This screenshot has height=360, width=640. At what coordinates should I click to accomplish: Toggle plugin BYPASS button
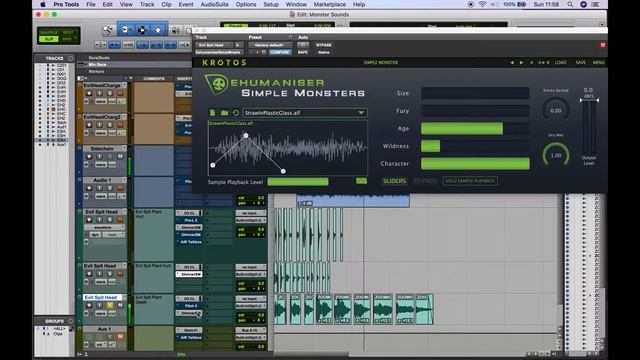[324, 45]
